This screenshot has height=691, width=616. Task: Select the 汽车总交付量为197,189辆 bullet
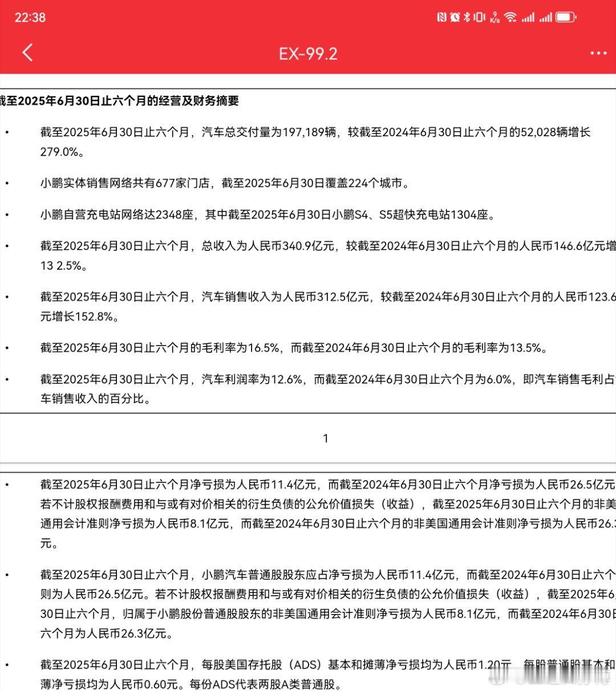315,132
